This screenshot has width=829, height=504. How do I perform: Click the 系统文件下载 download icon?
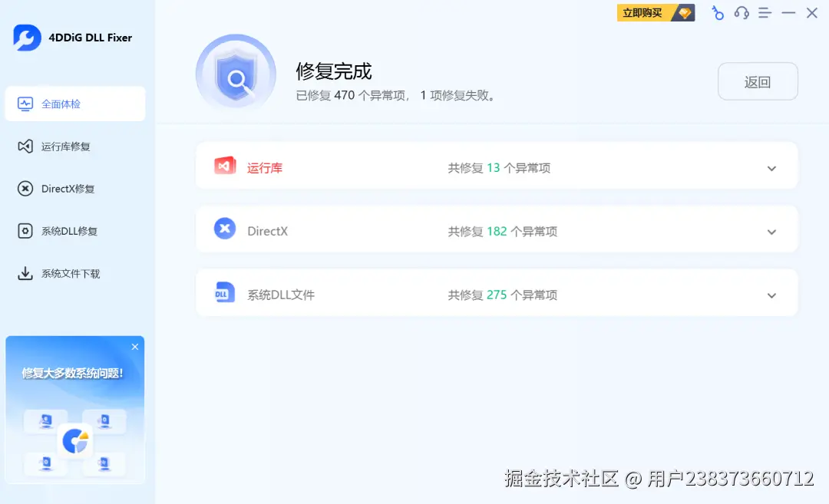coord(25,273)
